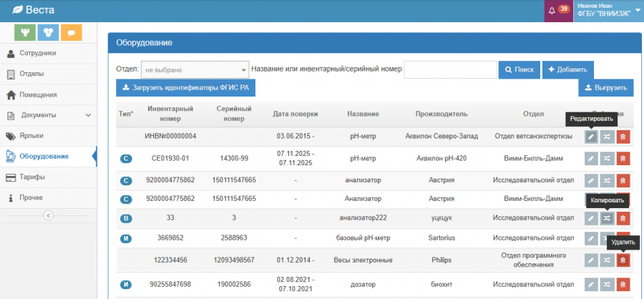
Task: Collapse the sidebar with the double-arrow button
Action: pyautogui.click(x=48, y=215)
